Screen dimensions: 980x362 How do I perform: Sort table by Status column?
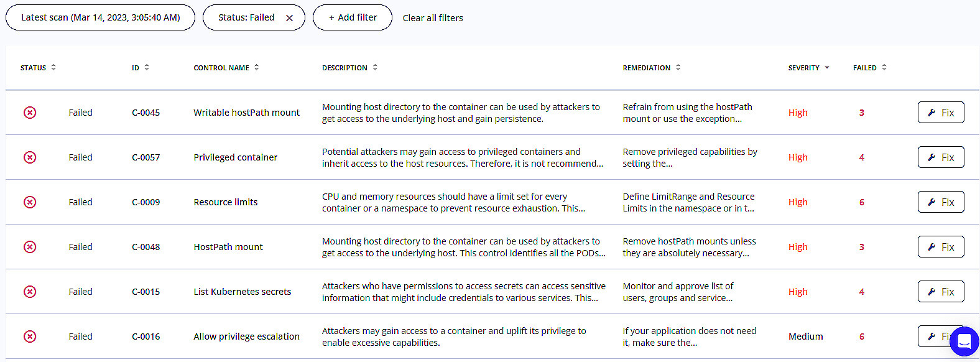coord(38,68)
